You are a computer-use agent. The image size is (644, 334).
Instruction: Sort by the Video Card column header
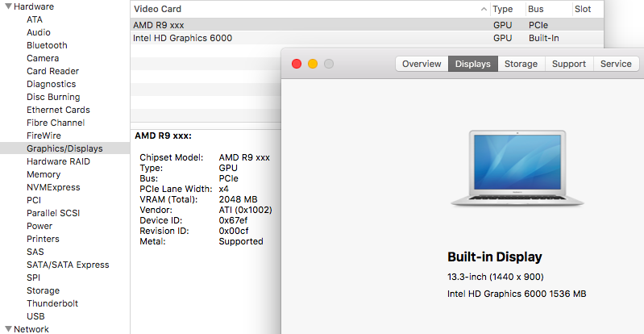310,9
